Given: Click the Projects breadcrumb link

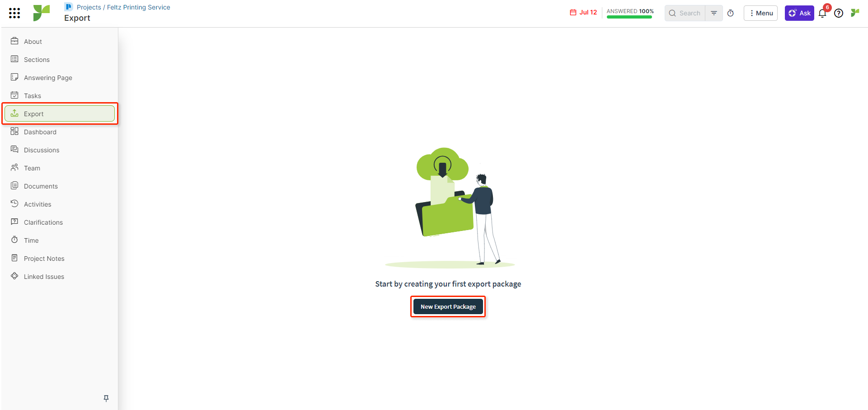Looking at the screenshot, I should (89, 7).
